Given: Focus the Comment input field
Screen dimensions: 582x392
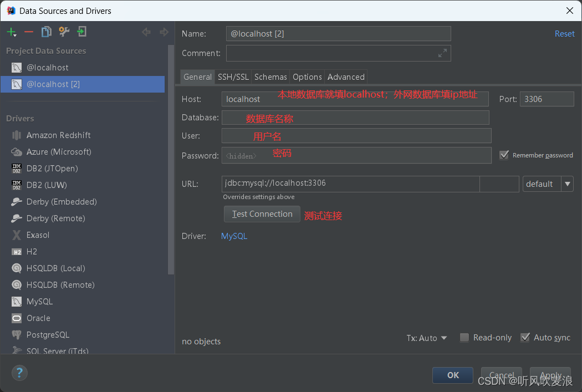Looking at the screenshot, I should [339, 53].
